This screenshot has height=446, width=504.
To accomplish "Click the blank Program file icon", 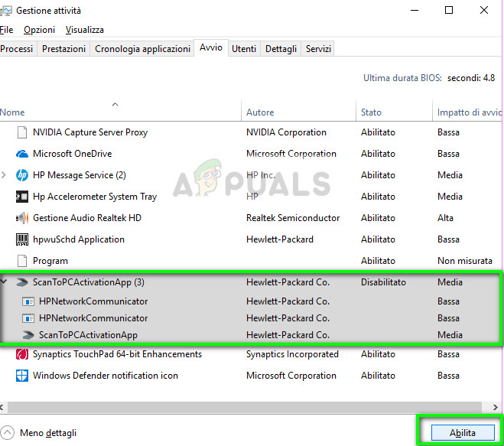I will 21,261.
